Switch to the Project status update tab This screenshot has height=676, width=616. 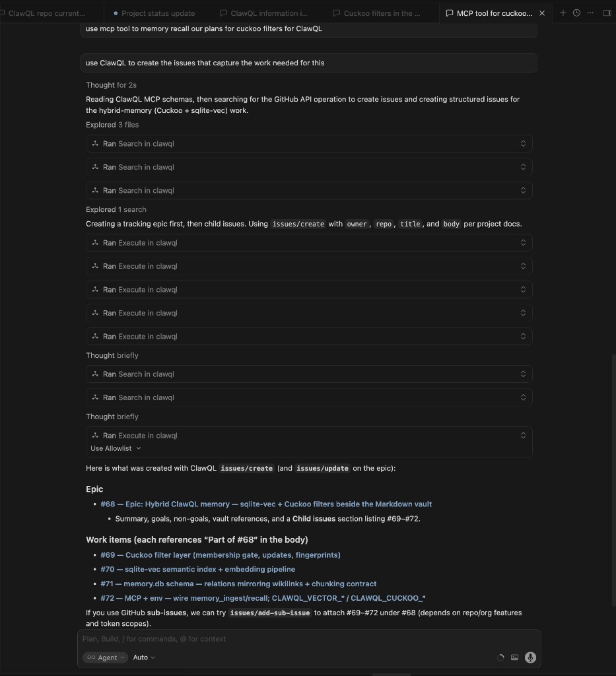point(157,13)
